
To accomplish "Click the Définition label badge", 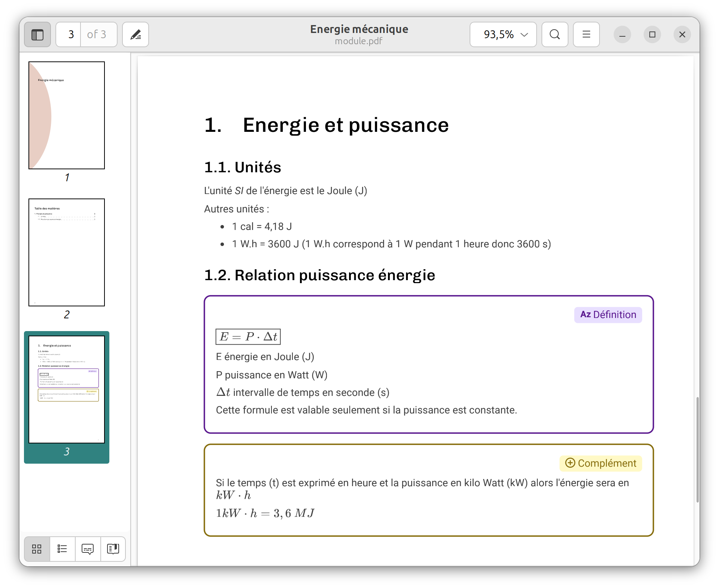I will point(608,315).
